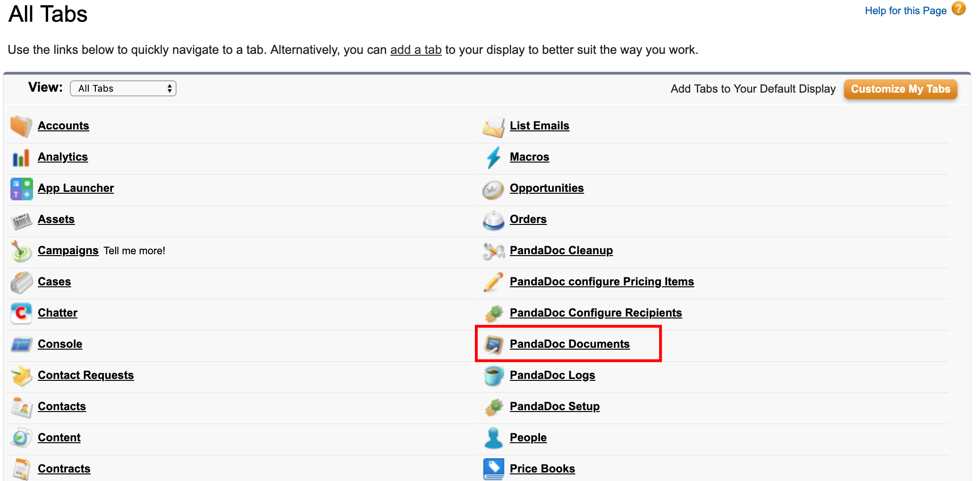Open the PandaDoc Cleanup link
Image resolution: width=980 pixels, height=481 pixels.
561,250
